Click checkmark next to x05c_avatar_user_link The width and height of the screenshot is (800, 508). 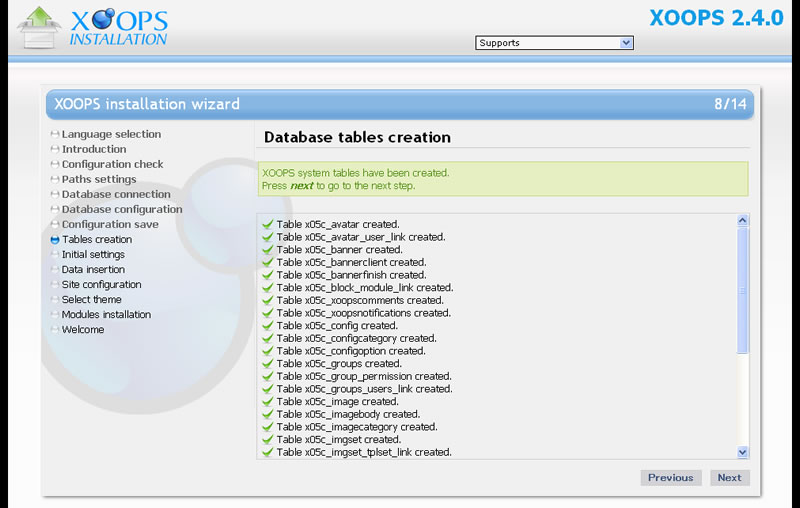(x=267, y=237)
